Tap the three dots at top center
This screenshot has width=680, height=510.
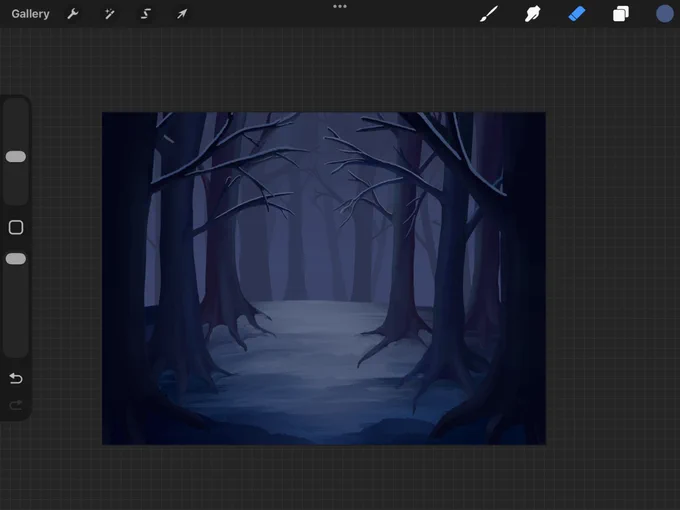point(340,7)
